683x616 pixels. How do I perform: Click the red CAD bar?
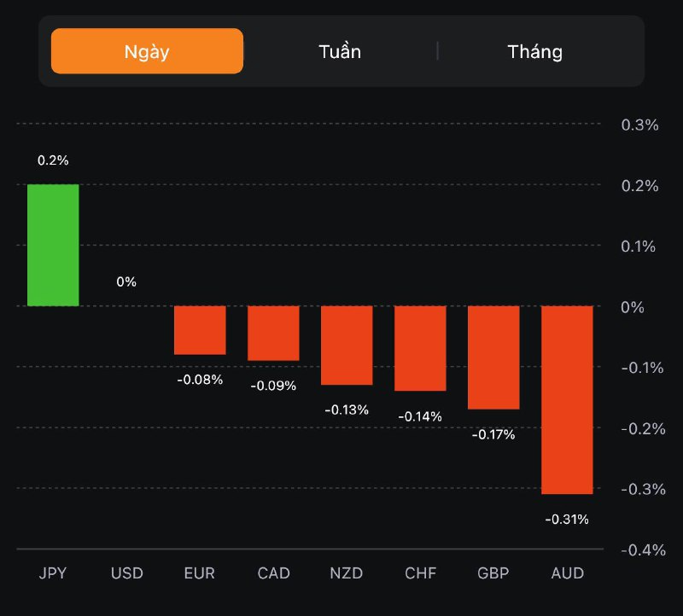pyautogui.click(x=273, y=333)
